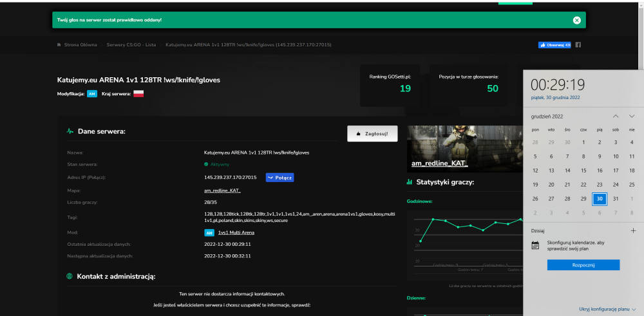Select day 15 in calendar
The height and width of the screenshot is (316, 644).
[x=583, y=171]
